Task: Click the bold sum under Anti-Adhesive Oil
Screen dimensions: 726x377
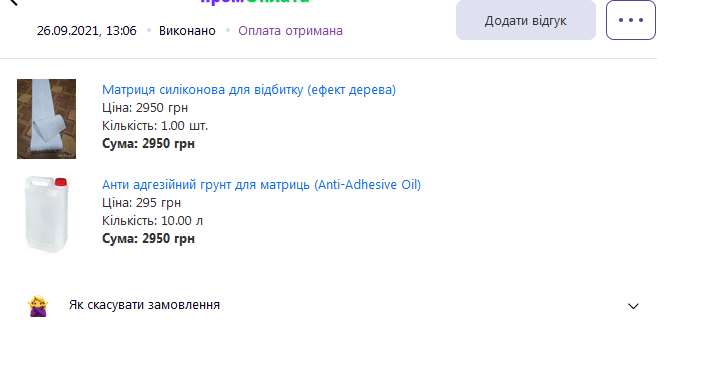Action: [x=148, y=239]
